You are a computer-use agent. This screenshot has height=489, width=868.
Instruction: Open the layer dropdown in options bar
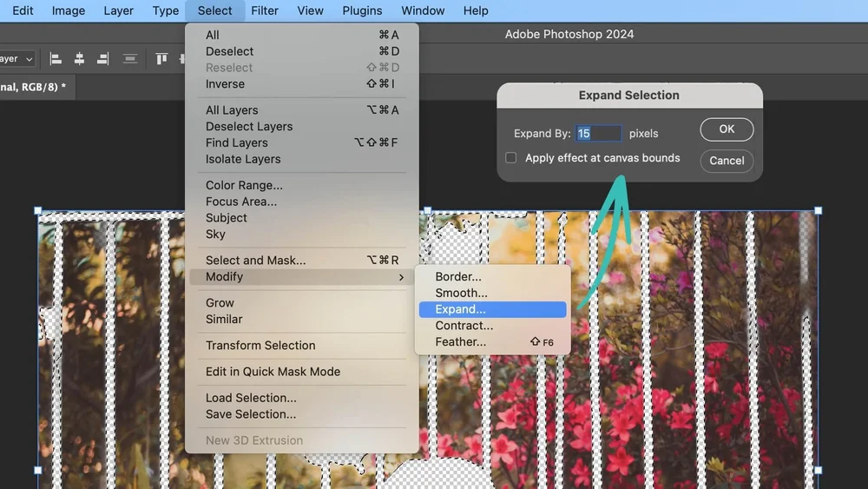(x=16, y=59)
